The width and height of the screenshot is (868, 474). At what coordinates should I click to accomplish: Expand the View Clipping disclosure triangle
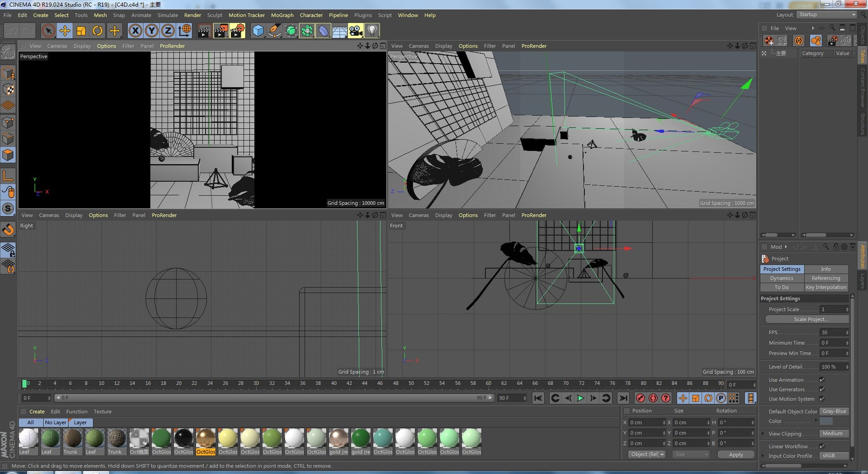[x=763, y=434]
